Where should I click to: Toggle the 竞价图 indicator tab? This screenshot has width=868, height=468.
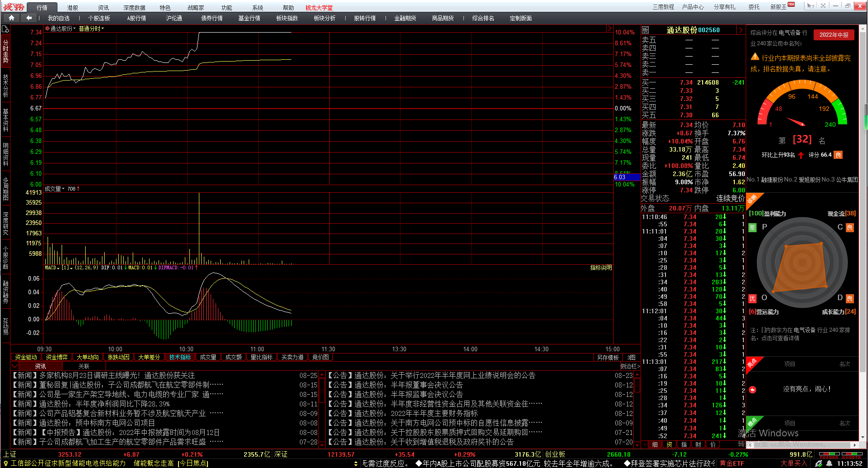(x=320, y=357)
